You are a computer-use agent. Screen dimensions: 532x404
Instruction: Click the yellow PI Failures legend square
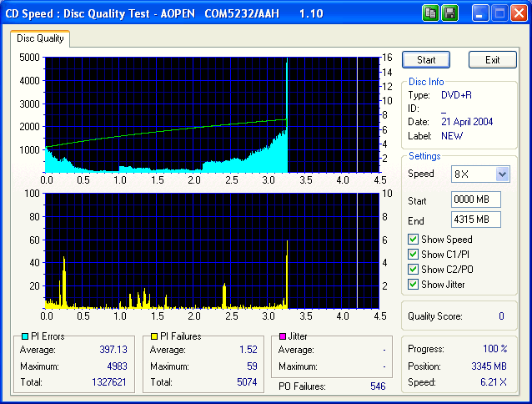[154, 336]
